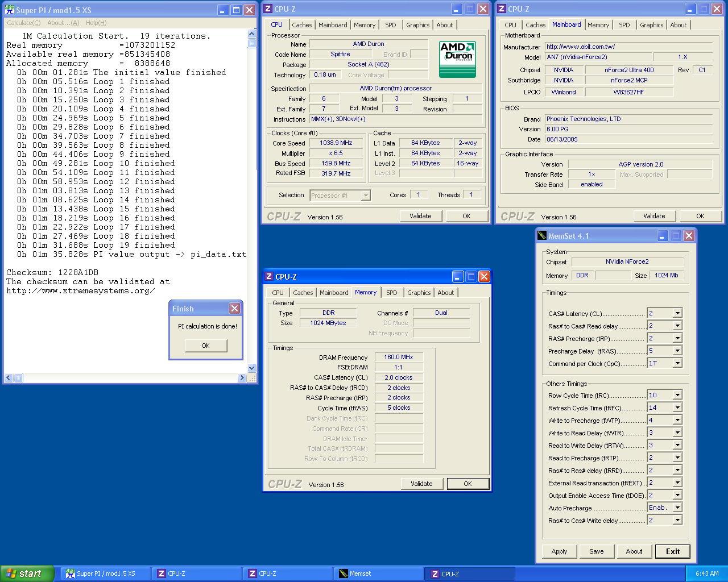This screenshot has height=582, width=728.
Task: Click the Super PI title bar icon
Action: [9, 10]
